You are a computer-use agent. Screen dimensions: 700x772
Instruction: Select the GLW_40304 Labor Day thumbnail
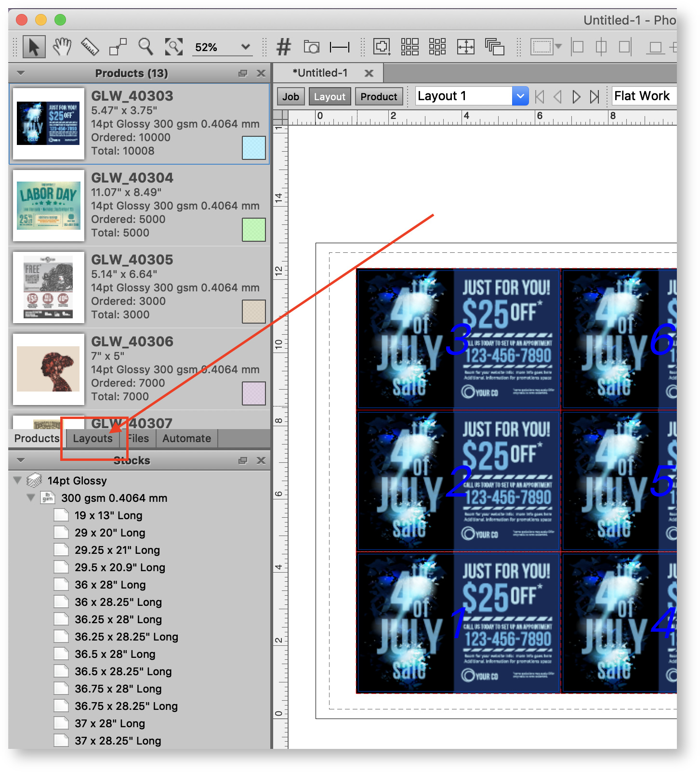[49, 206]
